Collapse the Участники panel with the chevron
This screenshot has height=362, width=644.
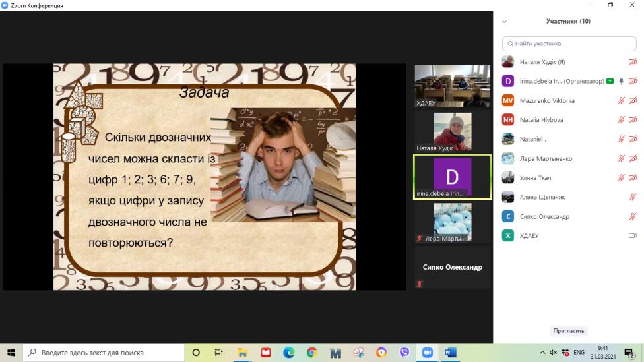pyautogui.click(x=505, y=22)
